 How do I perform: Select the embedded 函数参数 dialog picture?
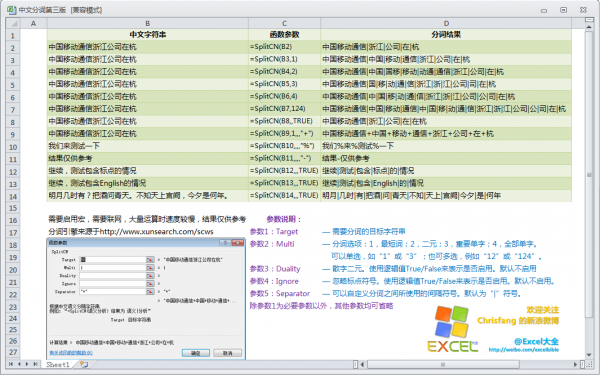click(146, 299)
